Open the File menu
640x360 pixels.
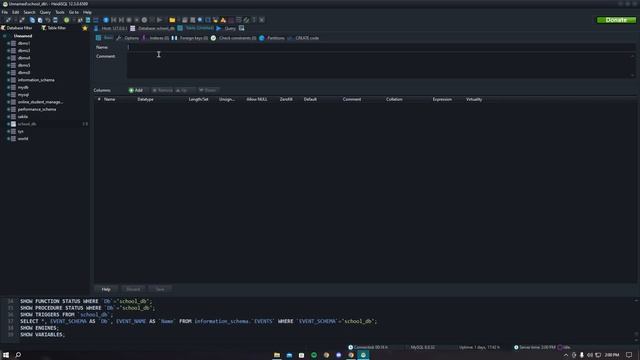click(x=4, y=12)
